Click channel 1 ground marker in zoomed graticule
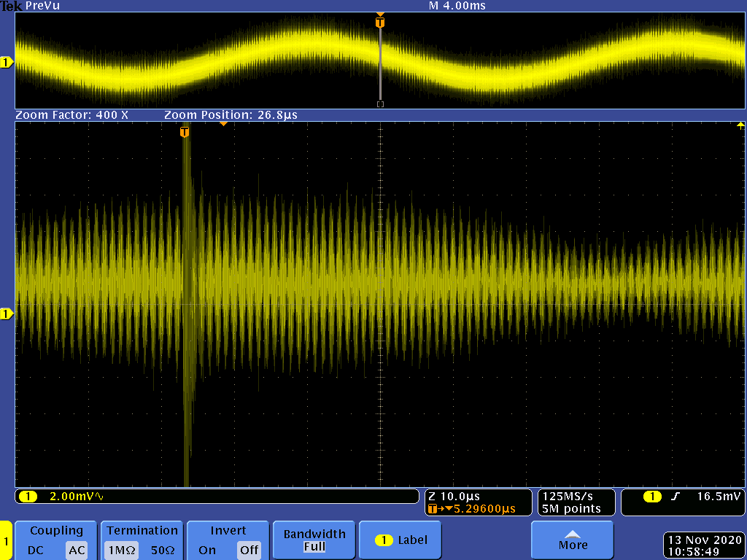747x560 pixels. pyautogui.click(x=7, y=314)
